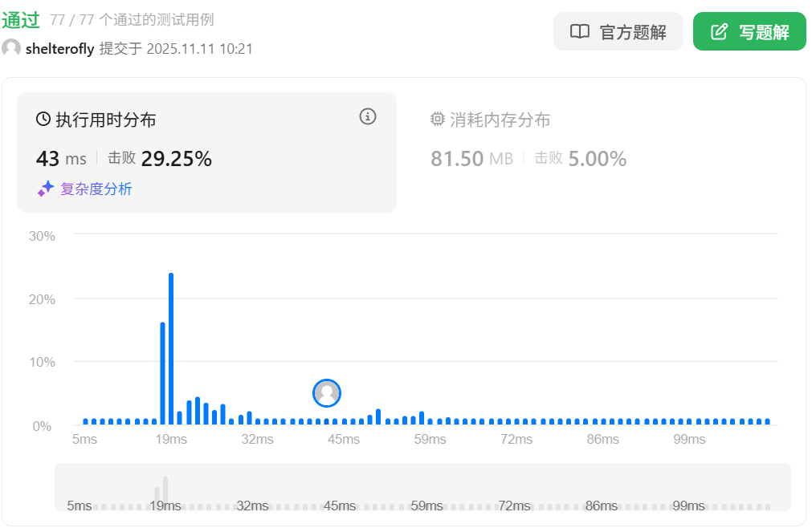Click the green 通过 status text
Image resolution: width=812 pixels, height=532 pixels.
click(x=21, y=20)
